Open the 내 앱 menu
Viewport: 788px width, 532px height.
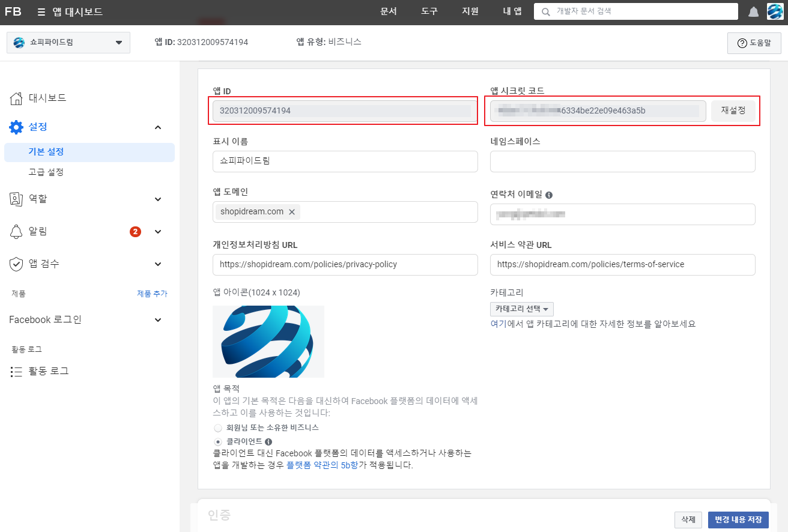tap(512, 11)
